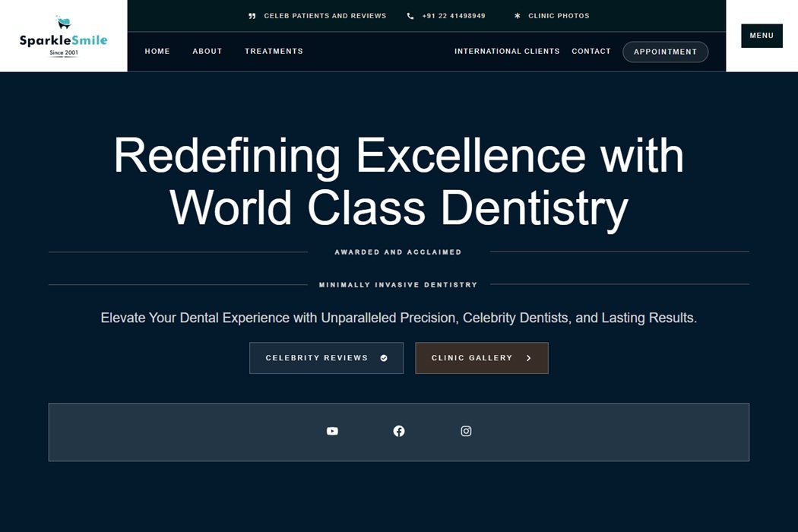Click the quote icon beside Celeb Patients
This screenshot has width=798, height=532.
tap(252, 16)
